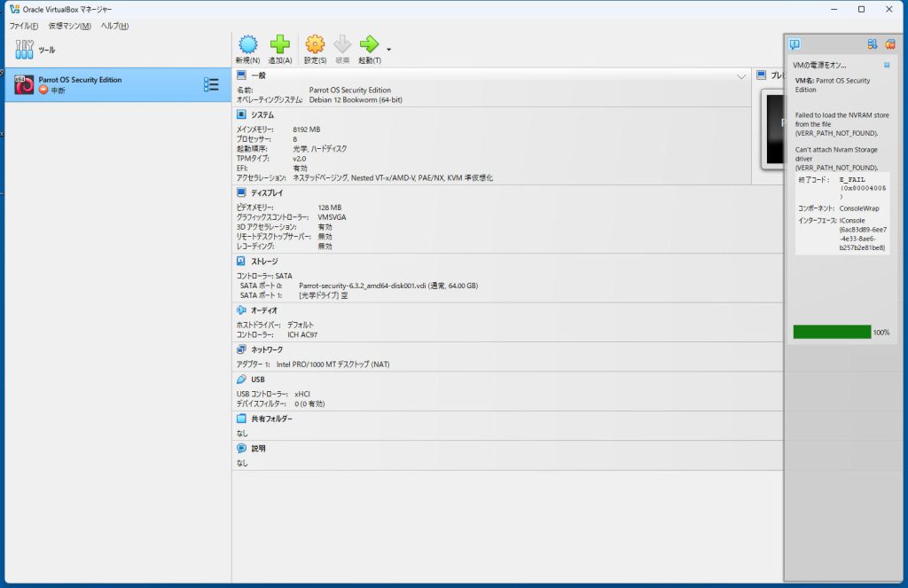Click the ディスプレイ section header icon
Screen dimensions: 908x588
point(241,192)
